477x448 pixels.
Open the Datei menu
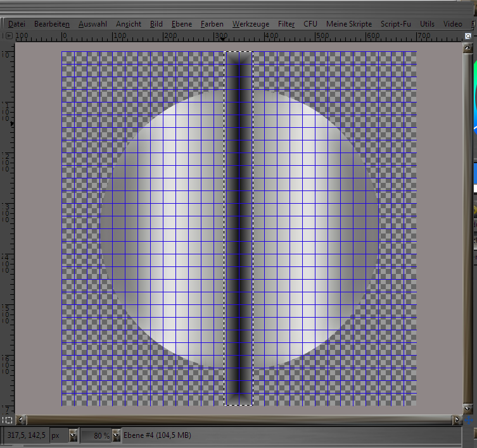click(x=16, y=24)
